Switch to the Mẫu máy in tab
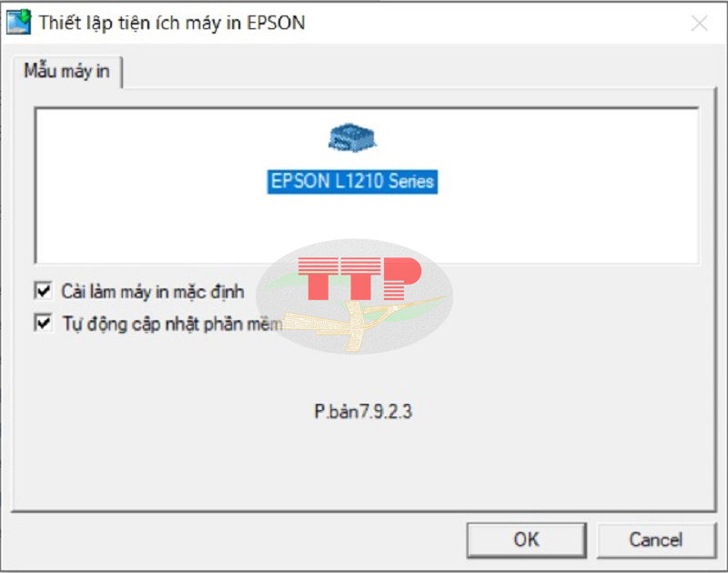Screen dimensions: 728x573 (x=66, y=72)
